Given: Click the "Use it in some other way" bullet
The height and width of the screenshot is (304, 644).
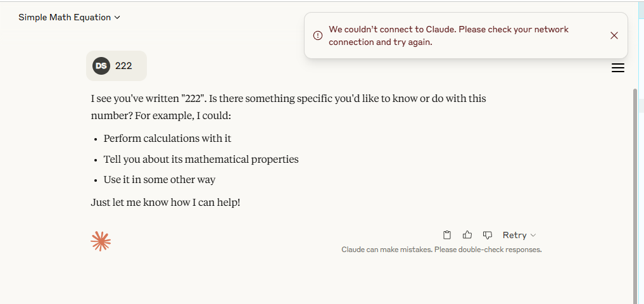Looking at the screenshot, I should click(x=160, y=179).
